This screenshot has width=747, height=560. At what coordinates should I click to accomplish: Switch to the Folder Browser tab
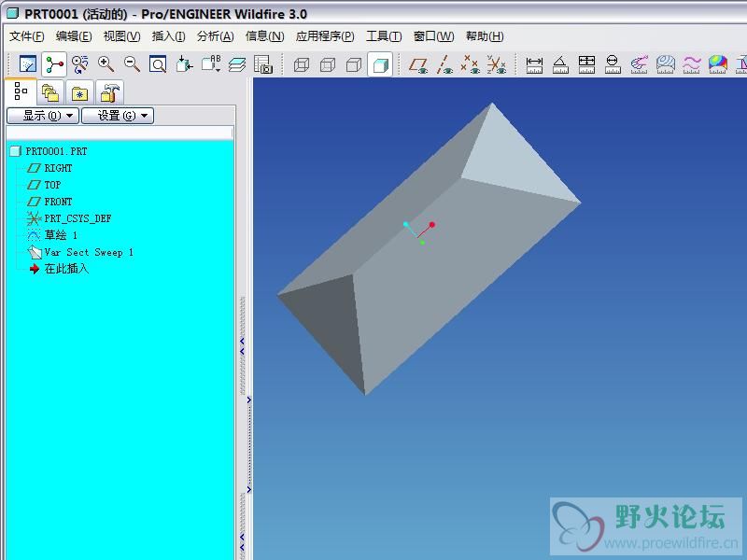click(50, 92)
